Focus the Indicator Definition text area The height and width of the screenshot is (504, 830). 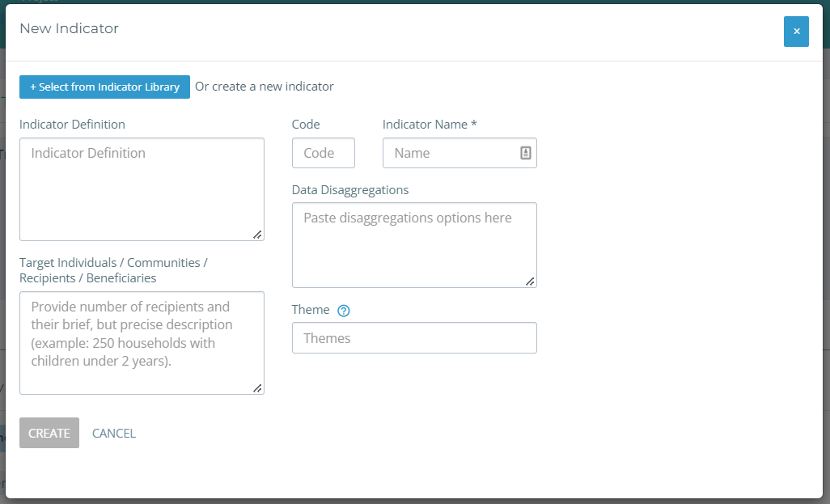point(142,186)
